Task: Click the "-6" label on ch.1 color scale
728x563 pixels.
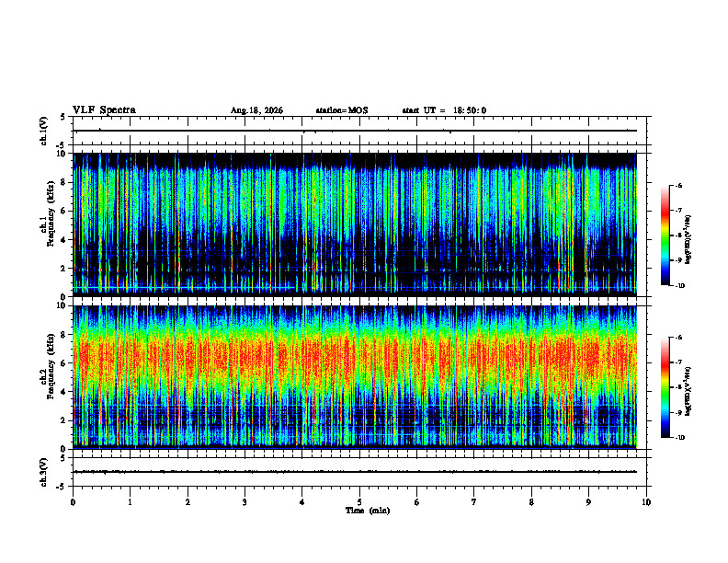Action: (678, 185)
